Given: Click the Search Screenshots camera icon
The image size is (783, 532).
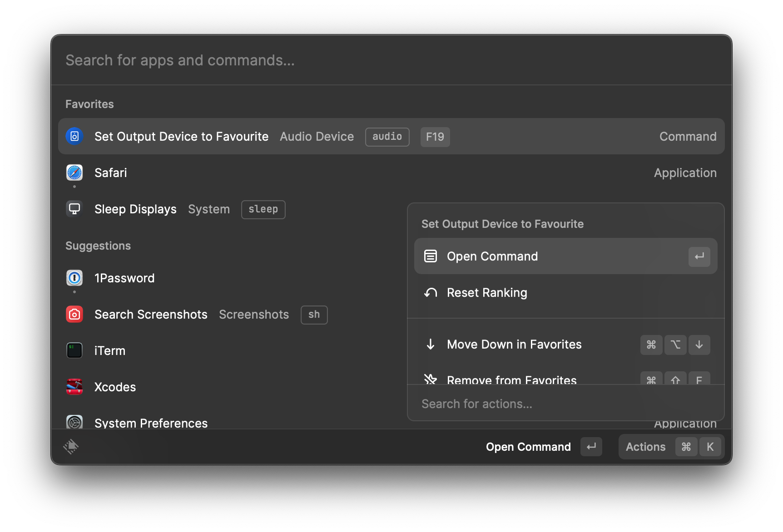Looking at the screenshot, I should tap(74, 314).
